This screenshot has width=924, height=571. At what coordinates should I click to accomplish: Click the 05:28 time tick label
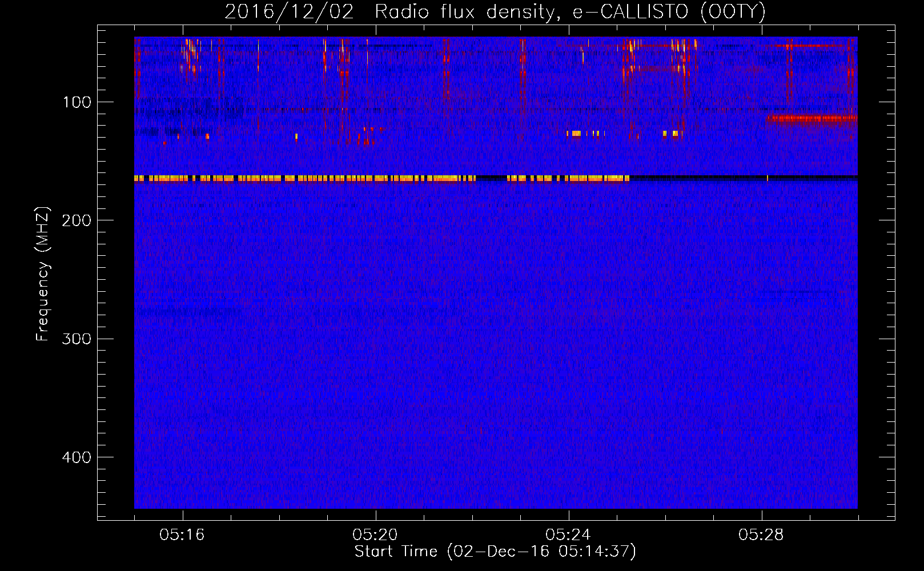click(761, 535)
